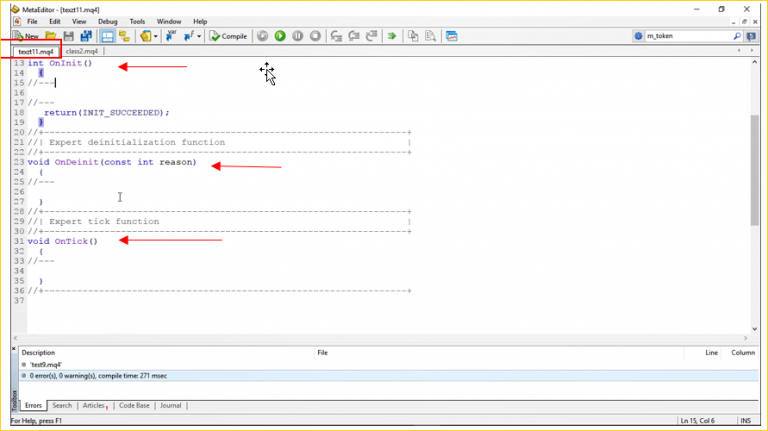This screenshot has height=431, width=768.
Task: Expand the dropdown arrow beside the yellow wizard icon
Action: (156, 36)
